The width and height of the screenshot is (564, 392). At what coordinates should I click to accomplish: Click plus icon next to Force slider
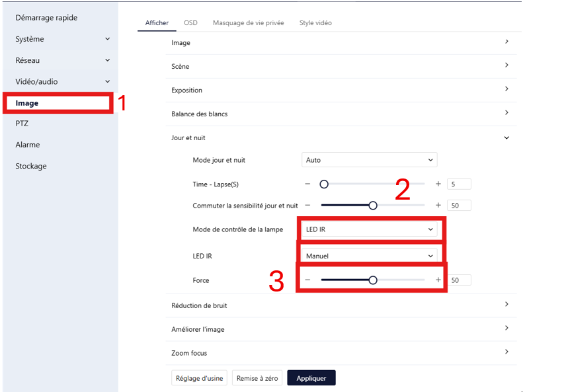[438, 280]
